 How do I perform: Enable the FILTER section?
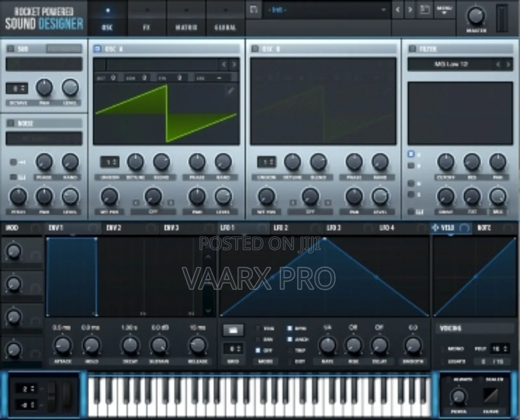412,49
